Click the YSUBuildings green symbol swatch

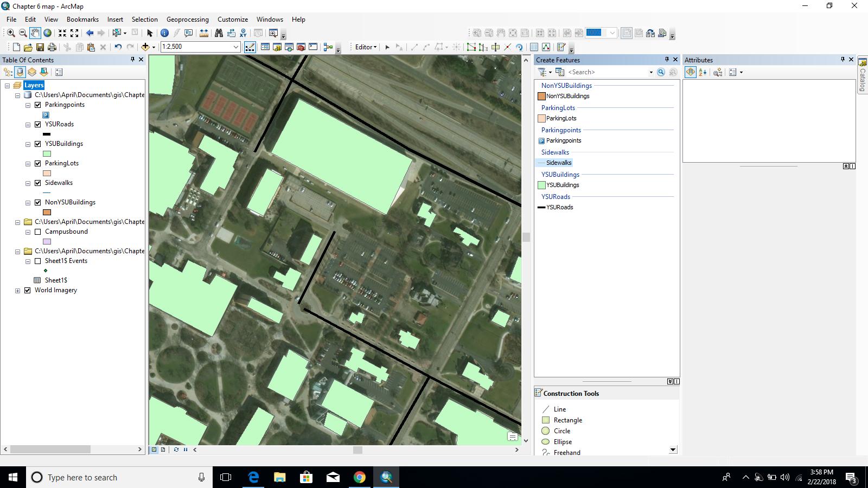[x=47, y=154]
